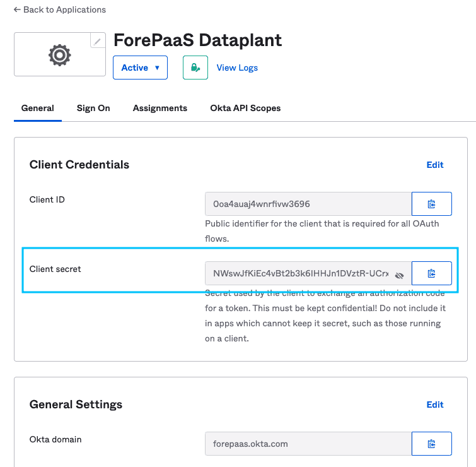Click the Okta domain label
This screenshot has height=467, width=476.
pos(55,439)
